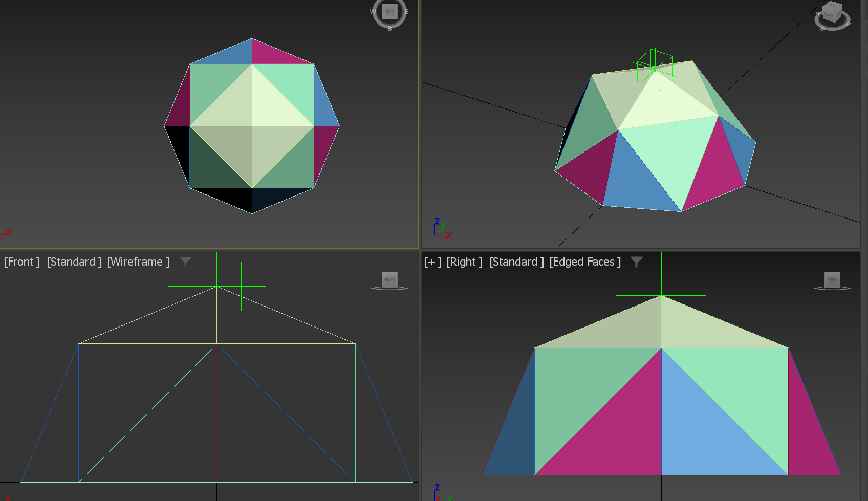Open the [Front] point-of-view viewport menu
Screen dimensions: 868x501
[21, 262]
